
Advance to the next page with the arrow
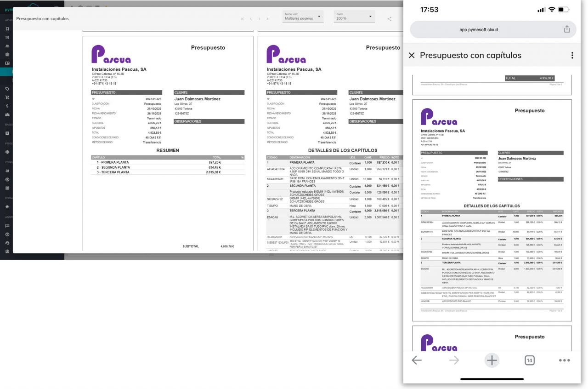pyautogui.click(x=259, y=19)
